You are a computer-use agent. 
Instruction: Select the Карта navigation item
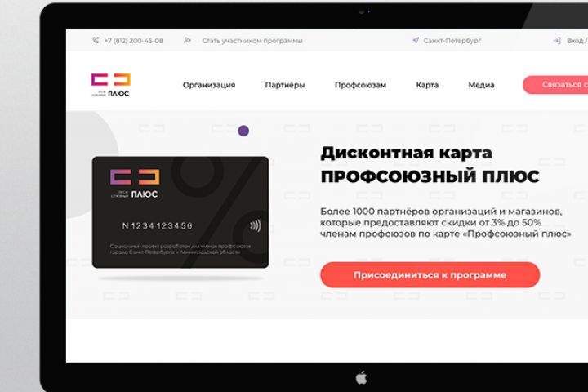(x=427, y=85)
